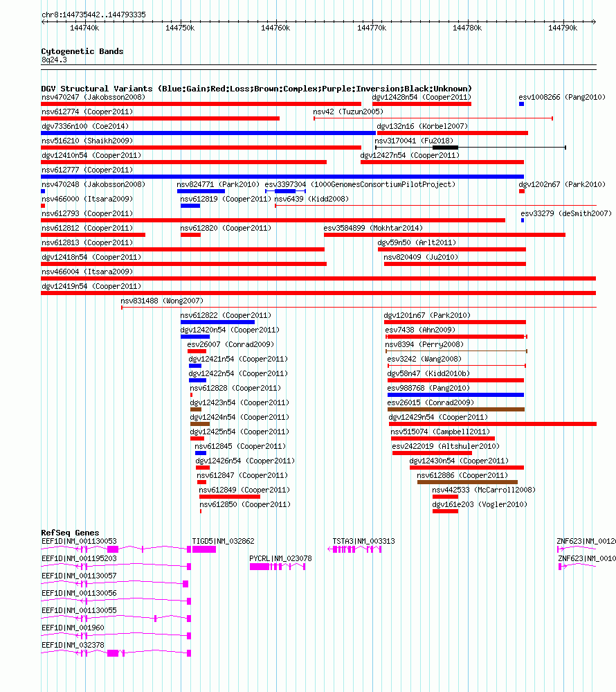Click EEF1D|NM_001960 gene label
The width and height of the screenshot is (616, 692).
point(73,628)
